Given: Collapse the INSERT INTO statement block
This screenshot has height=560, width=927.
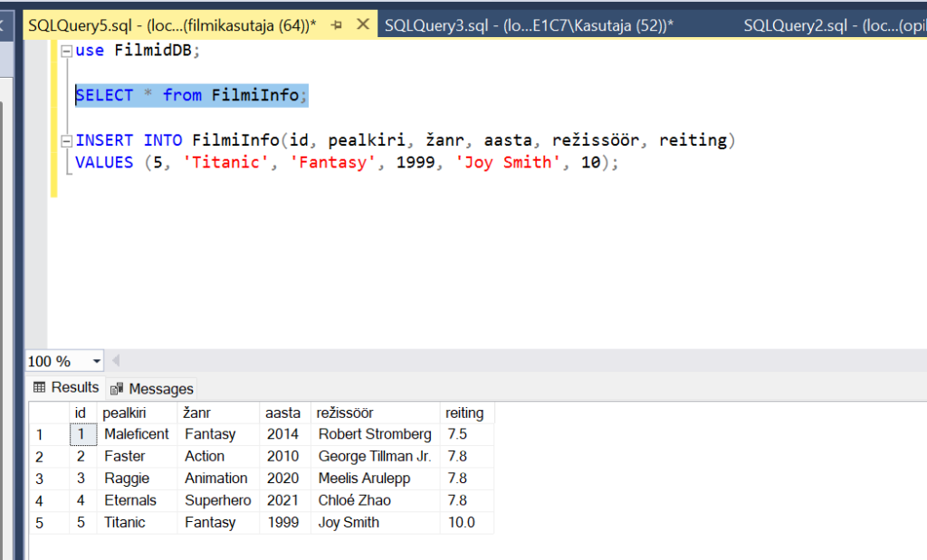Looking at the screenshot, I should pyautogui.click(x=66, y=140).
